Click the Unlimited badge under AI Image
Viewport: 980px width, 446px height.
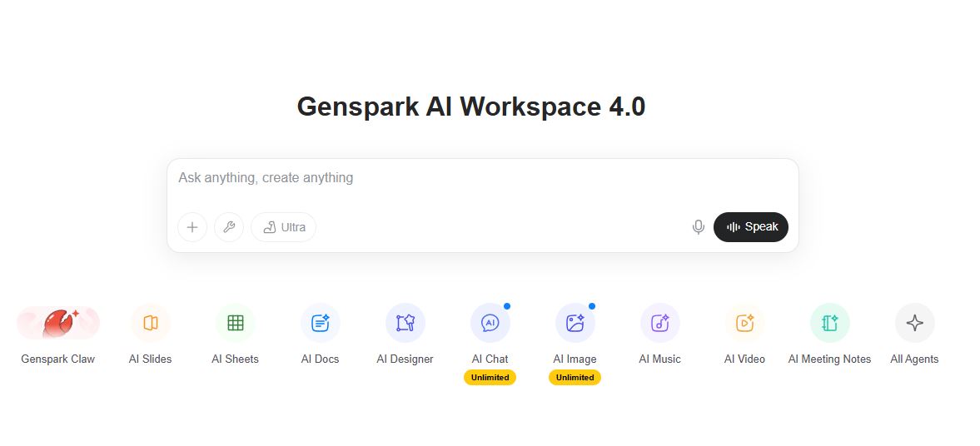tap(575, 378)
